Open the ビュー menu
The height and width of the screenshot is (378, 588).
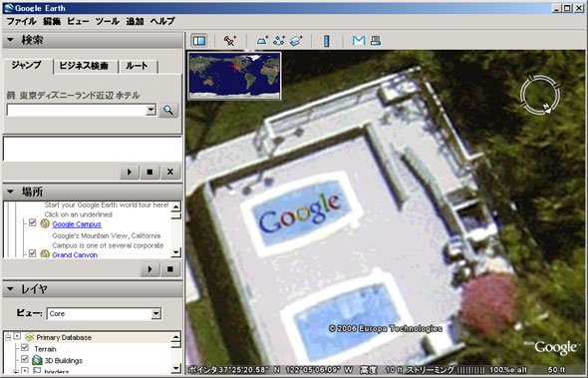click(x=78, y=21)
